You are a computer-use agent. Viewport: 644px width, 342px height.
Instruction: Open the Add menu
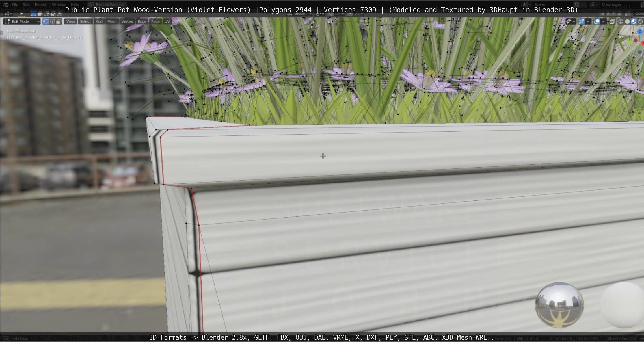coord(99,21)
